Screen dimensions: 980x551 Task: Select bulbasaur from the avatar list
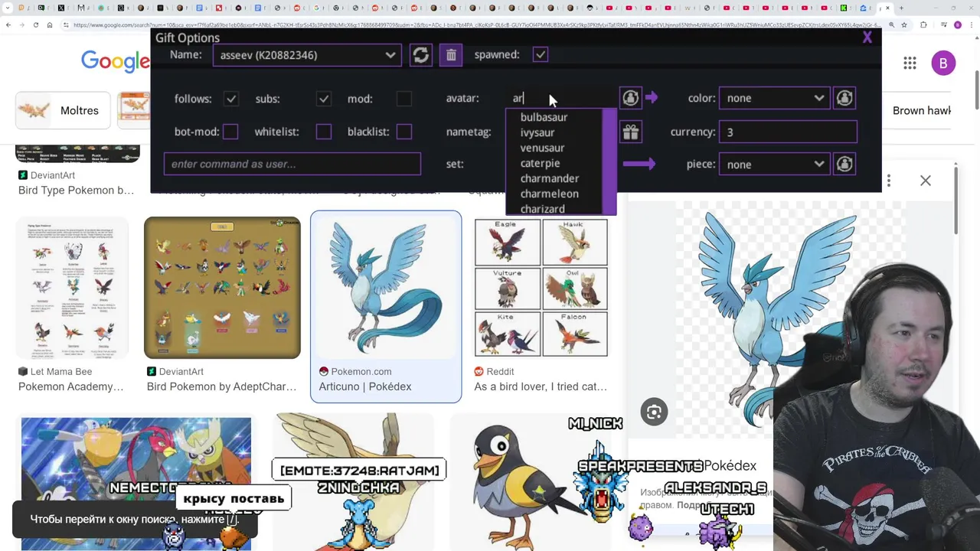point(544,117)
